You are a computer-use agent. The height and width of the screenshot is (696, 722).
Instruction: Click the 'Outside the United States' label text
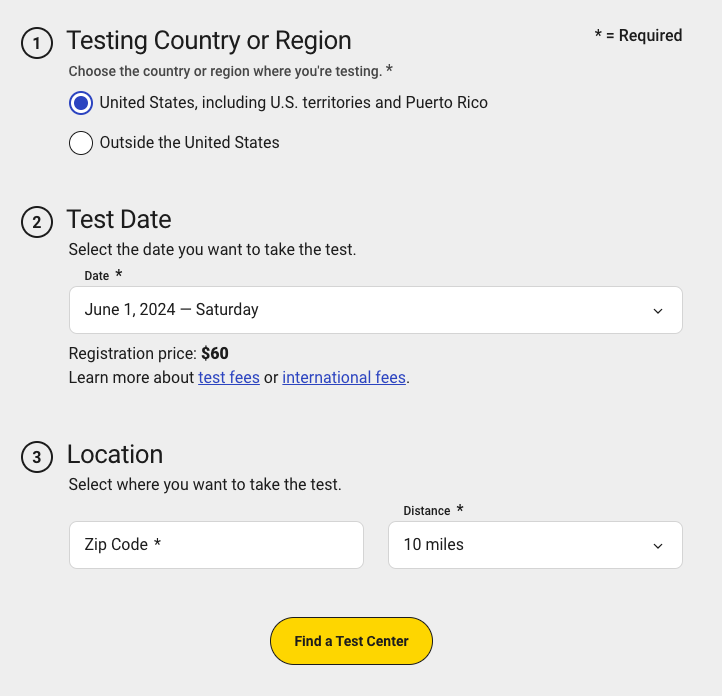coord(189,143)
